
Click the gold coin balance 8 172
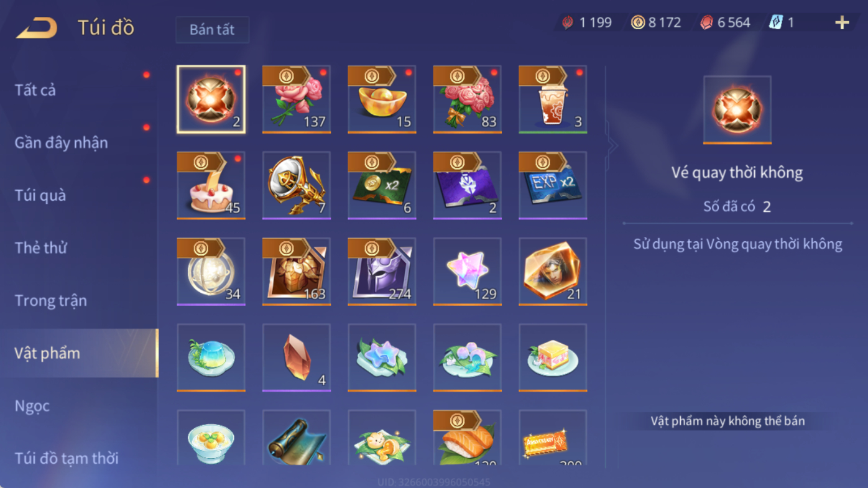coord(657,23)
